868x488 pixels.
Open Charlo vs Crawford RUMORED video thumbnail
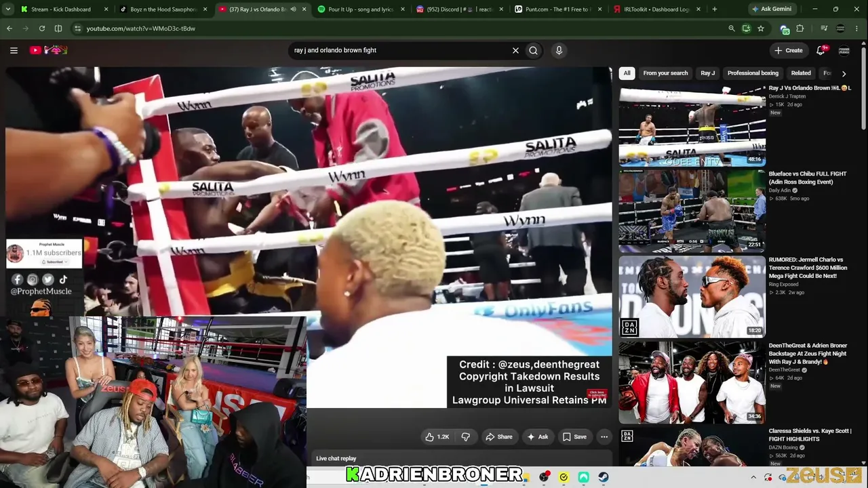click(x=692, y=296)
